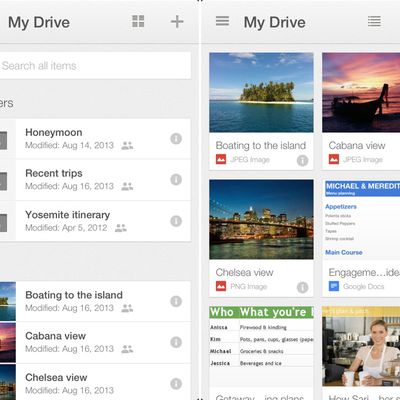The width and height of the screenshot is (400, 400).
Task: Open info for Boating to the island list item
Action: [x=176, y=301]
